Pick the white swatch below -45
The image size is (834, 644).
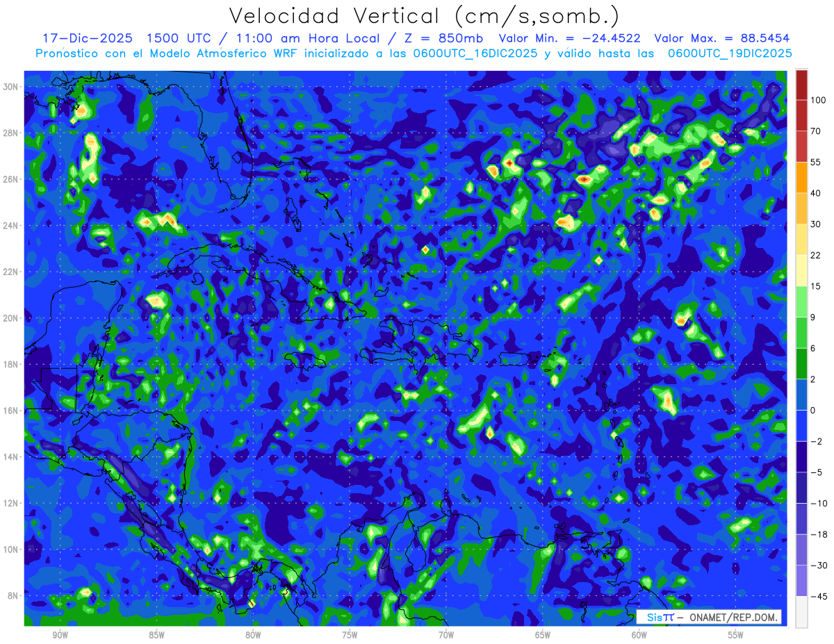(801, 611)
